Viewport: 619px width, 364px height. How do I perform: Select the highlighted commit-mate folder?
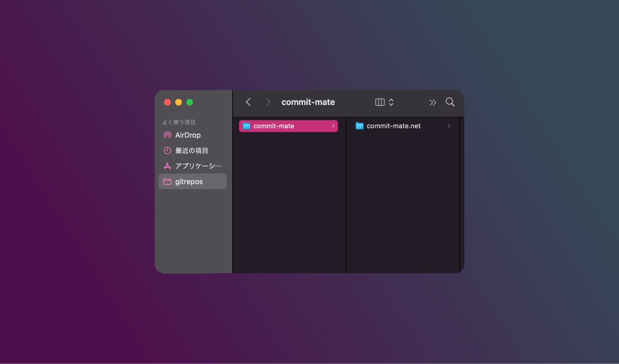pos(274,126)
